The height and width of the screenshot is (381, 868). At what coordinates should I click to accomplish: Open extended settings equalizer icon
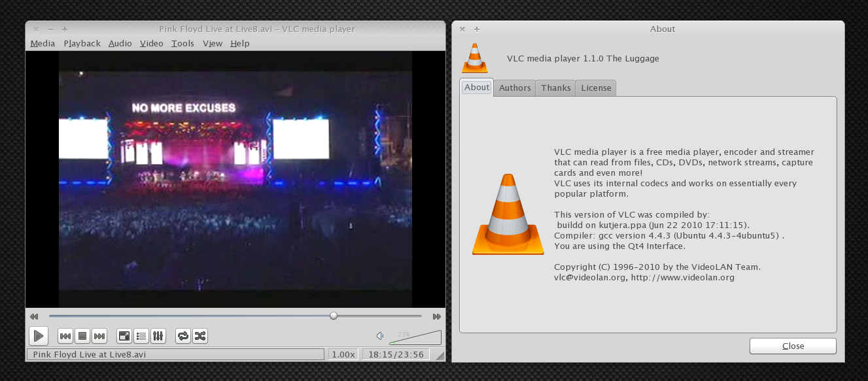(158, 336)
